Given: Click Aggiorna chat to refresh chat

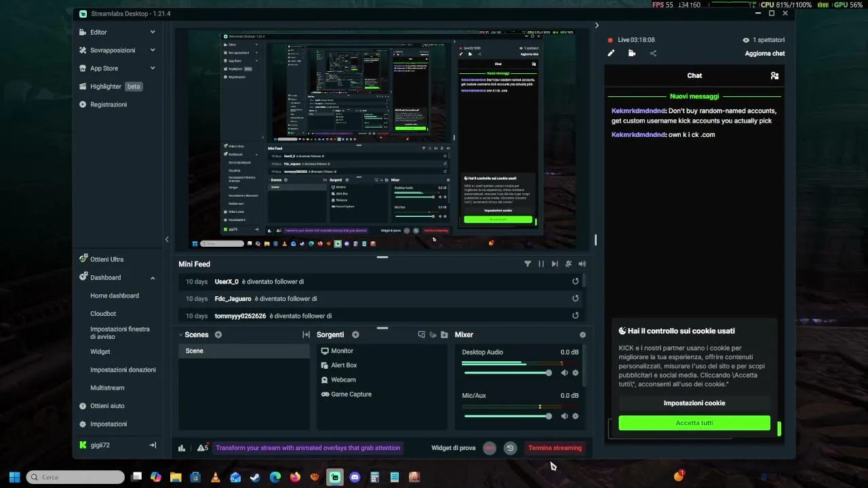Looking at the screenshot, I should coord(764,54).
